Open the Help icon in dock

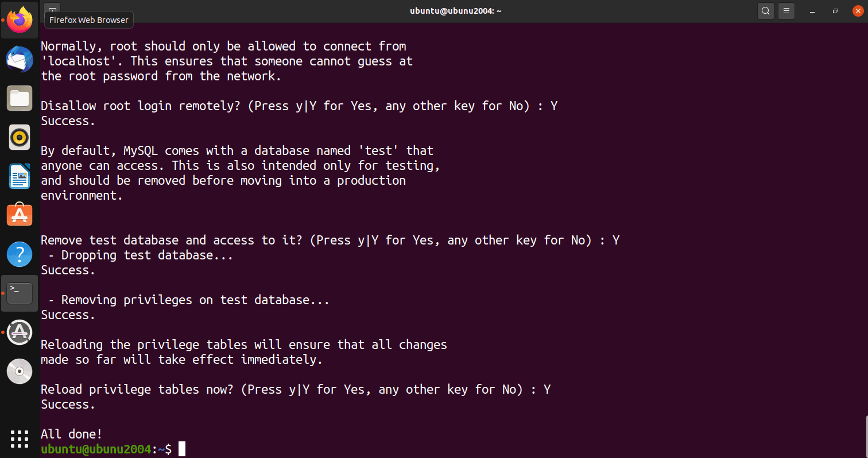(x=20, y=254)
